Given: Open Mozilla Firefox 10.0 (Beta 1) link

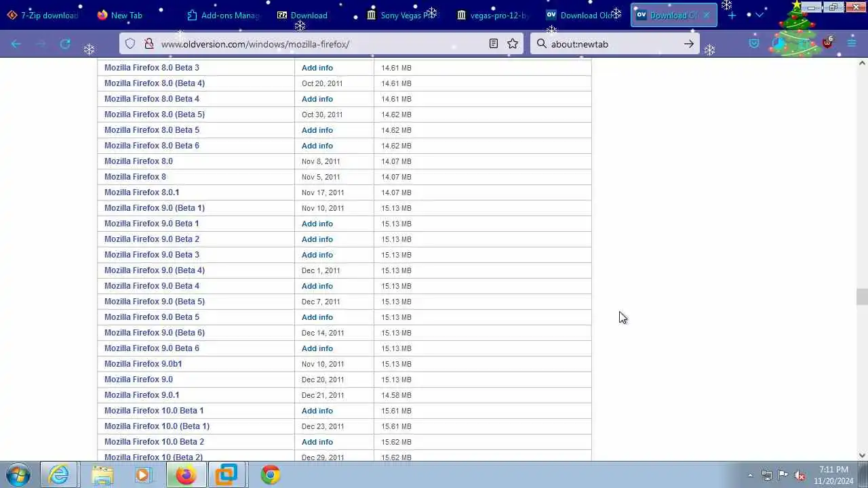Looking at the screenshot, I should pyautogui.click(x=157, y=426).
